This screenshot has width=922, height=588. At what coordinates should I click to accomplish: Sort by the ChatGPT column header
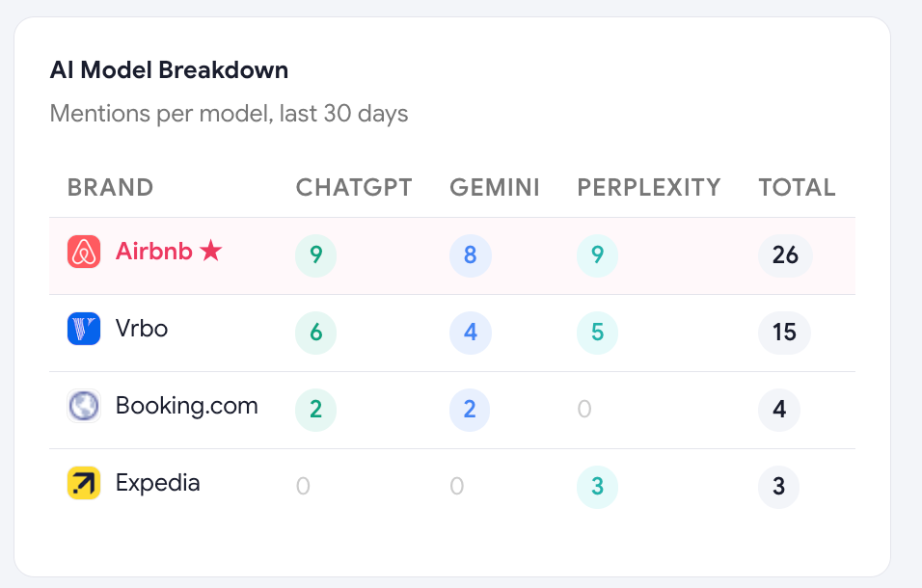pyautogui.click(x=354, y=188)
